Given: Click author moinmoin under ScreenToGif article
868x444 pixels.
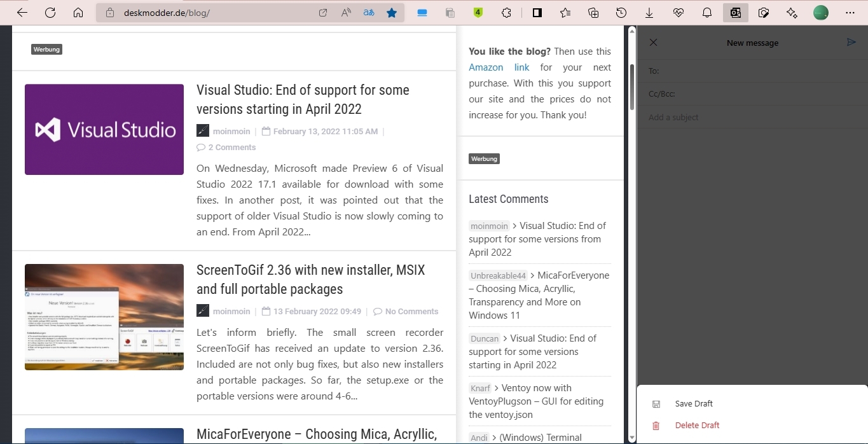Looking at the screenshot, I should [x=231, y=312].
